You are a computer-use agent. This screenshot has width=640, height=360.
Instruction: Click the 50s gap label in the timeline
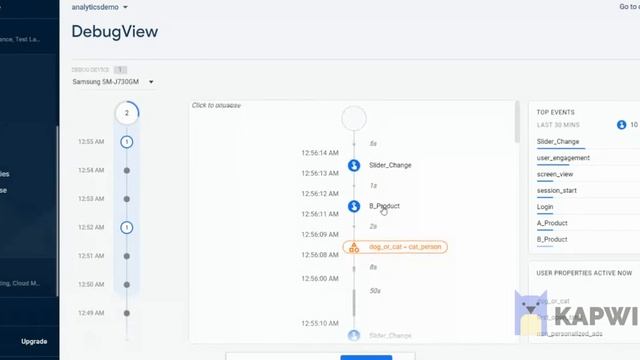tap(375, 291)
